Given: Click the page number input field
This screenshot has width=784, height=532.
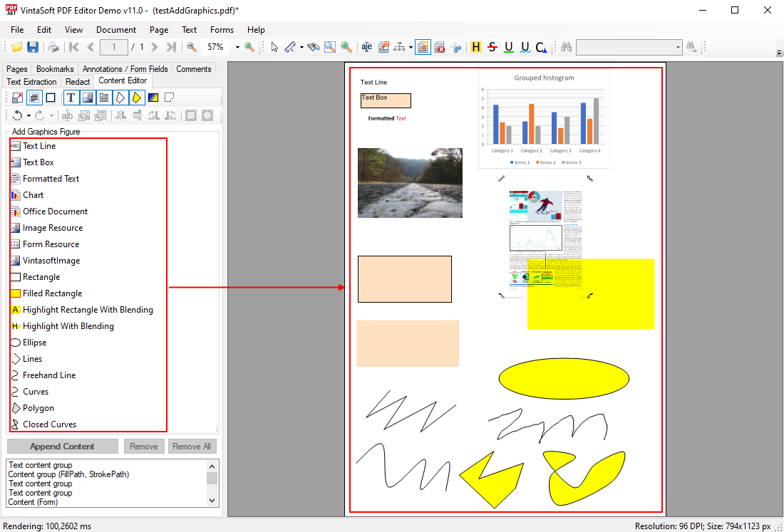Looking at the screenshot, I should click(x=114, y=47).
